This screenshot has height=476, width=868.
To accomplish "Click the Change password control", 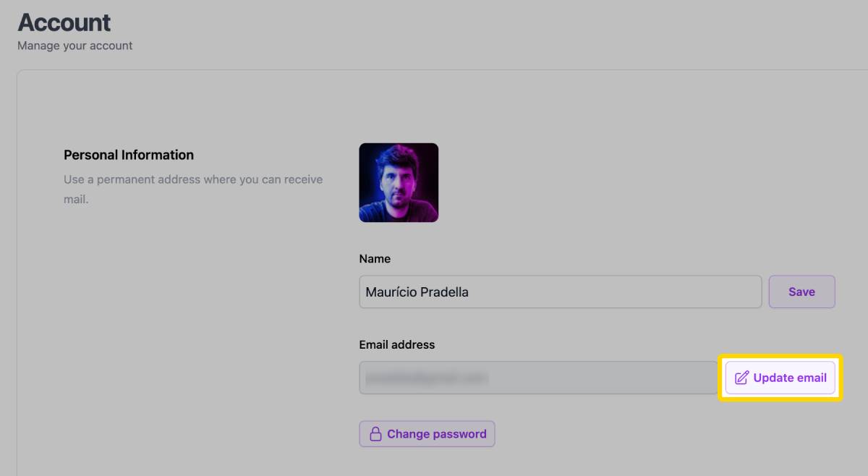I will (427, 433).
